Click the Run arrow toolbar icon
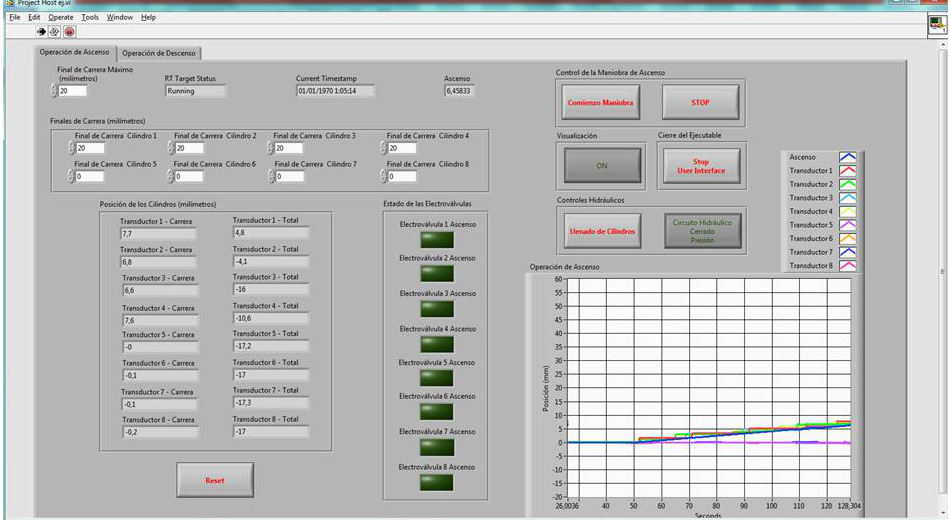This screenshot has height=530, width=950. [x=41, y=31]
